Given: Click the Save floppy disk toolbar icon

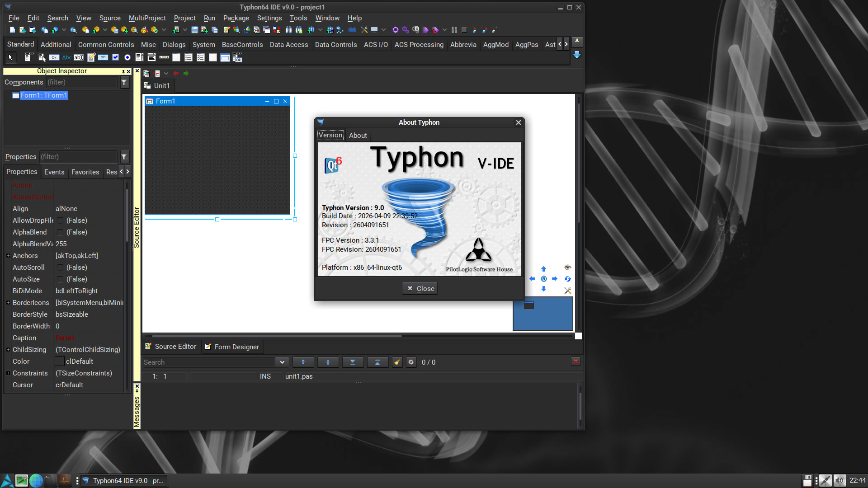Looking at the screenshot, I should (x=194, y=30).
